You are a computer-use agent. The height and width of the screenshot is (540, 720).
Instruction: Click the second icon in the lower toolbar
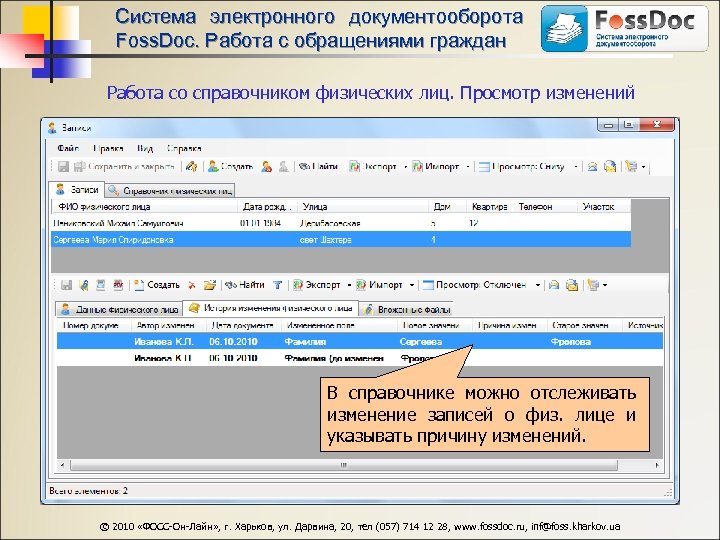84,285
